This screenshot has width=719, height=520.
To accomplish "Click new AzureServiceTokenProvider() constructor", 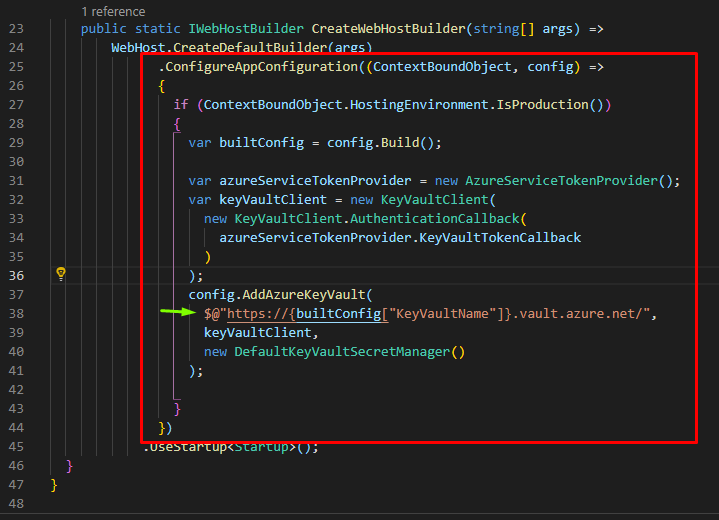I will click(553, 181).
